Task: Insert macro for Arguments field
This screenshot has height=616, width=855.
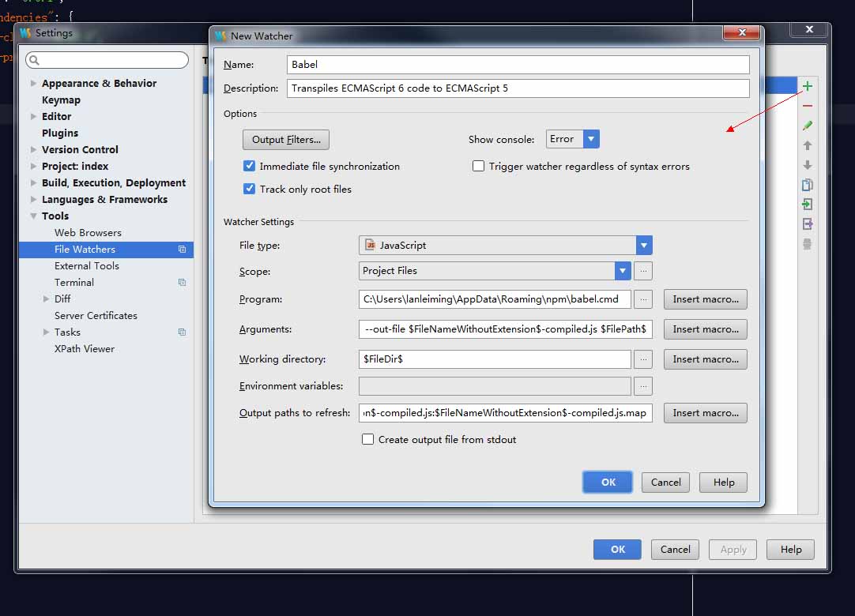Action: pyautogui.click(x=706, y=329)
